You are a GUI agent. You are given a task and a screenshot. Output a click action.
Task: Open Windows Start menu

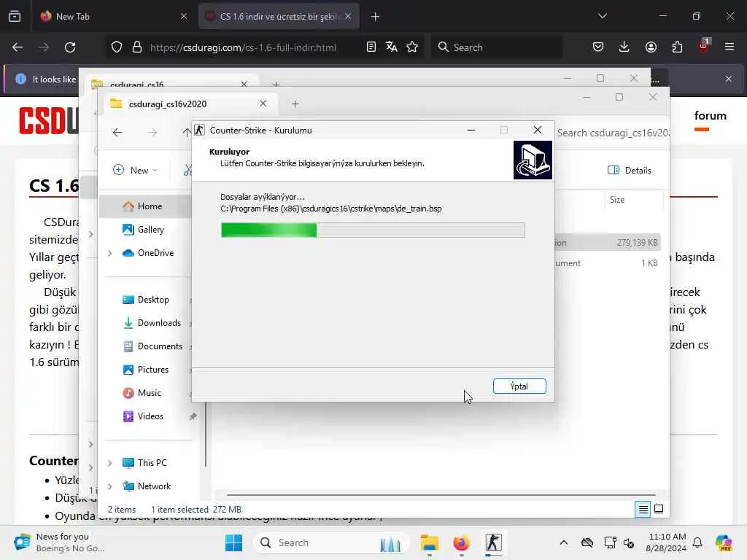coord(233,542)
